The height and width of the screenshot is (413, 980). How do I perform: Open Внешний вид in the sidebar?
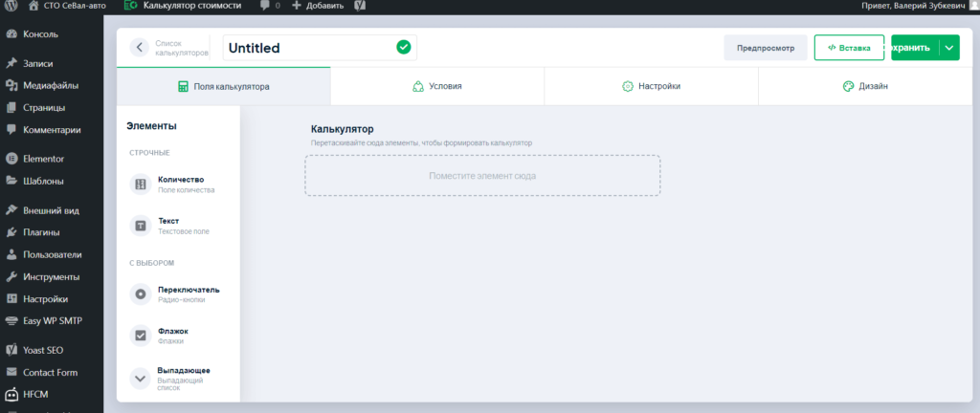click(x=52, y=210)
